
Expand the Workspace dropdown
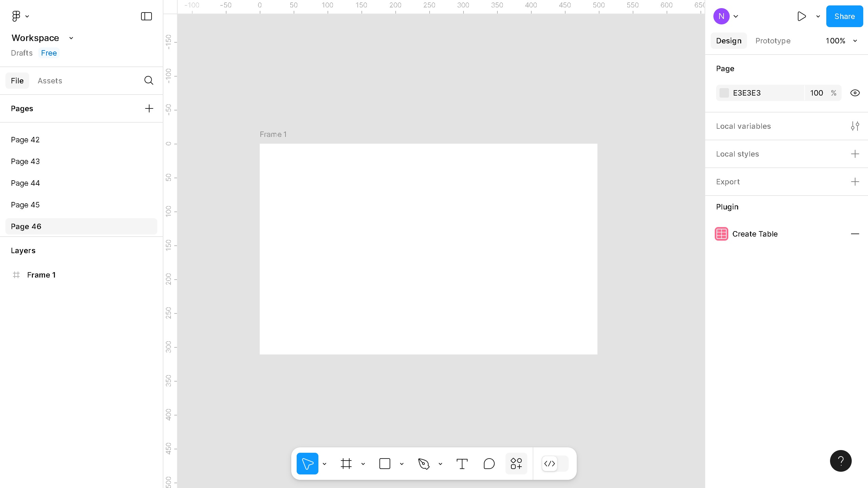coord(71,38)
